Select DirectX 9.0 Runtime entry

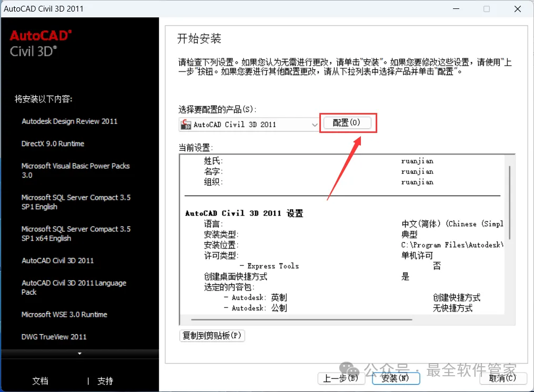[x=53, y=143]
